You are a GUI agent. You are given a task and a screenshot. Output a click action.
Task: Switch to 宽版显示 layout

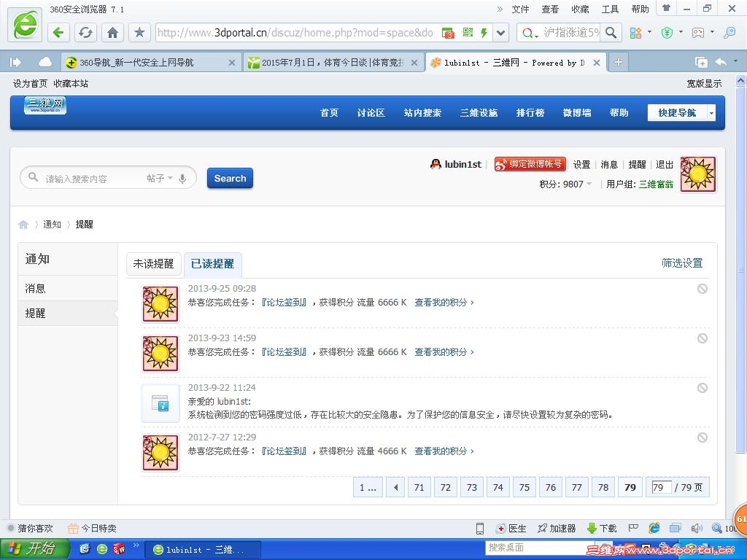(x=704, y=83)
